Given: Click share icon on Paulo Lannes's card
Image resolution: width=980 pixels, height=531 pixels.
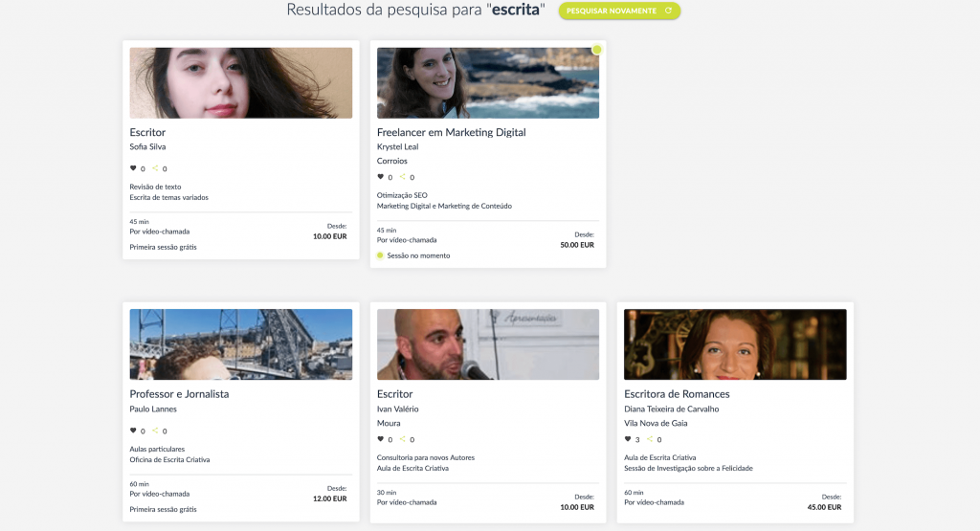Looking at the screenshot, I should [155, 431].
